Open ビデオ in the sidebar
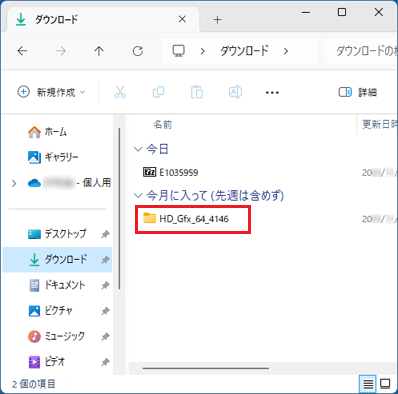This screenshot has height=394, width=398. [46, 362]
